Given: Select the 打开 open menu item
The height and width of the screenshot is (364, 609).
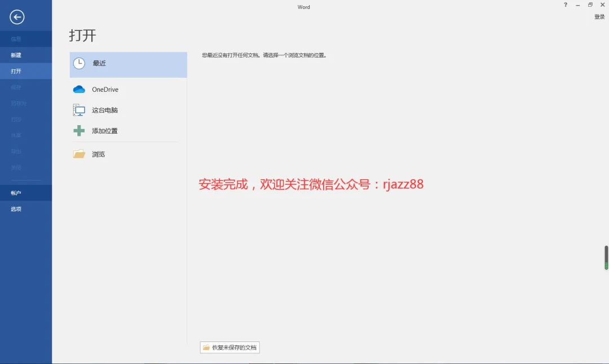Looking at the screenshot, I should coord(25,71).
